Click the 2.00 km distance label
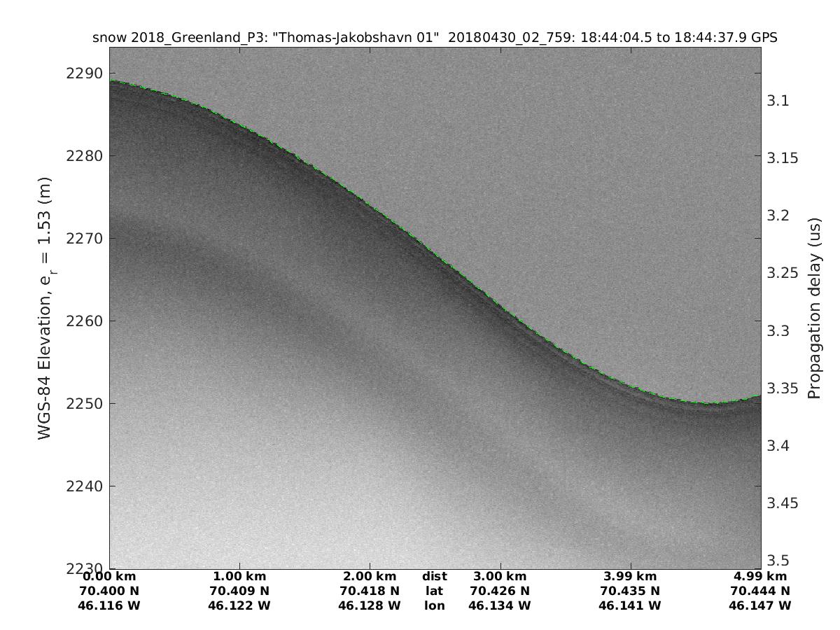Screen dimensions: 840x630 pyautogui.click(x=370, y=576)
